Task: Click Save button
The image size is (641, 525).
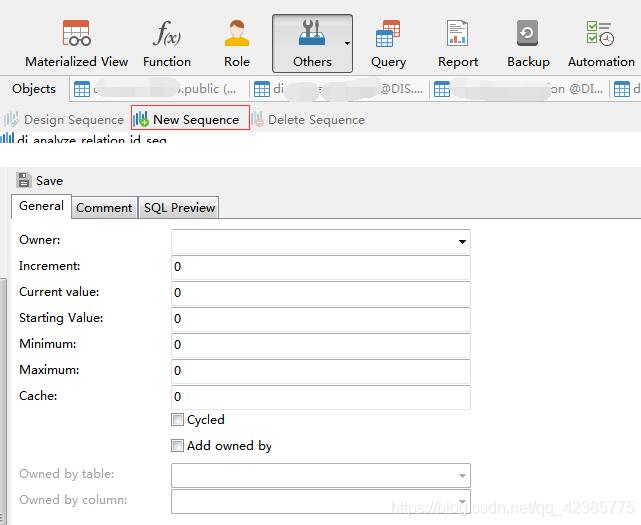Action: pyautogui.click(x=40, y=181)
